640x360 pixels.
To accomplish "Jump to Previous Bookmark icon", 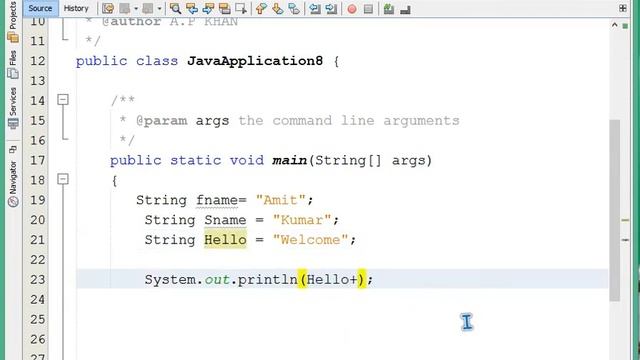I will [261, 9].
